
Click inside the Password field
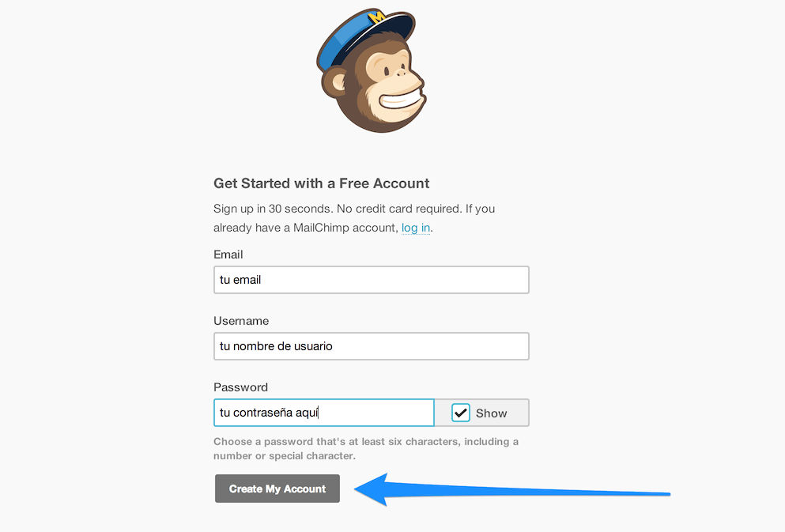(x=323, y=412)
